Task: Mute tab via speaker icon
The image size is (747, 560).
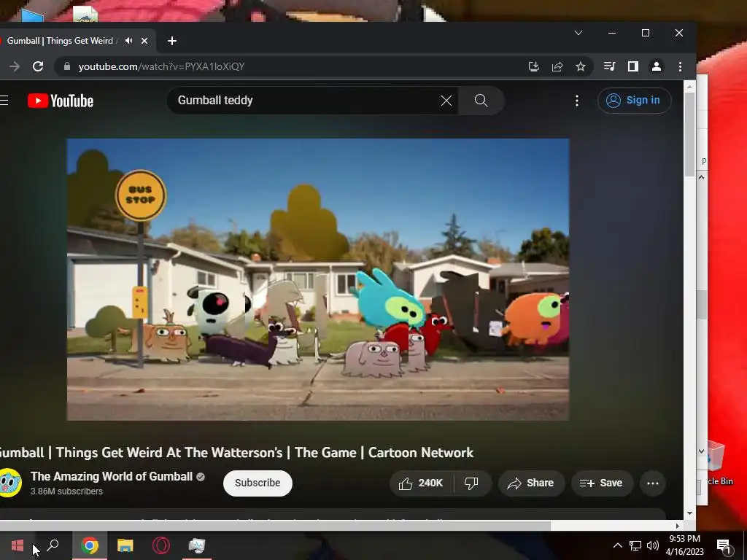Action: pyautogui.click(x=128, y=41)
